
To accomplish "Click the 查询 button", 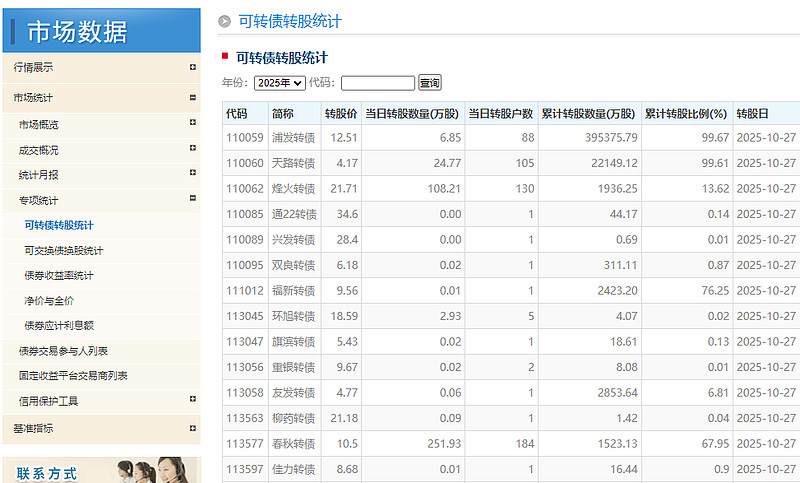I will [x=430, y=83].
